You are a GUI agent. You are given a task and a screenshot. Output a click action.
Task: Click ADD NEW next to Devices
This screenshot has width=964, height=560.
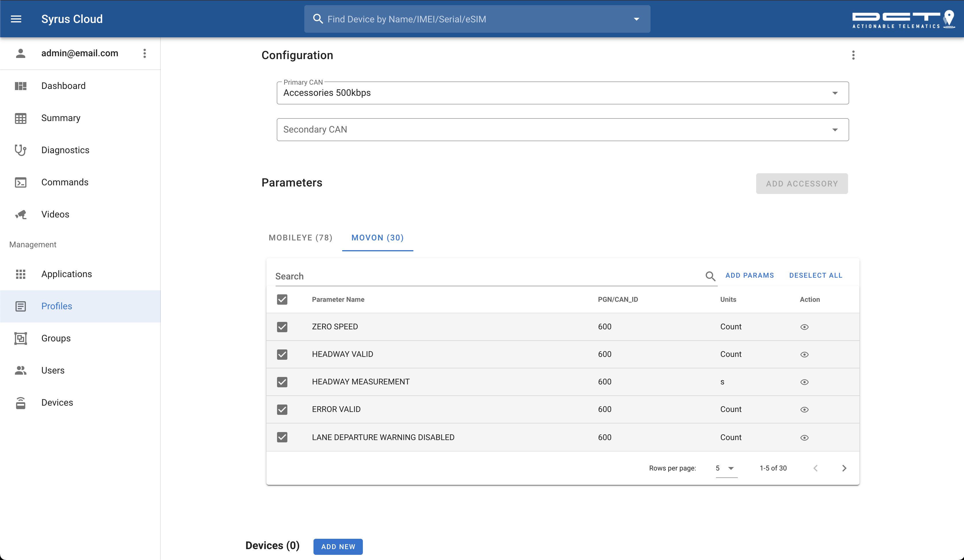[338, 547]
